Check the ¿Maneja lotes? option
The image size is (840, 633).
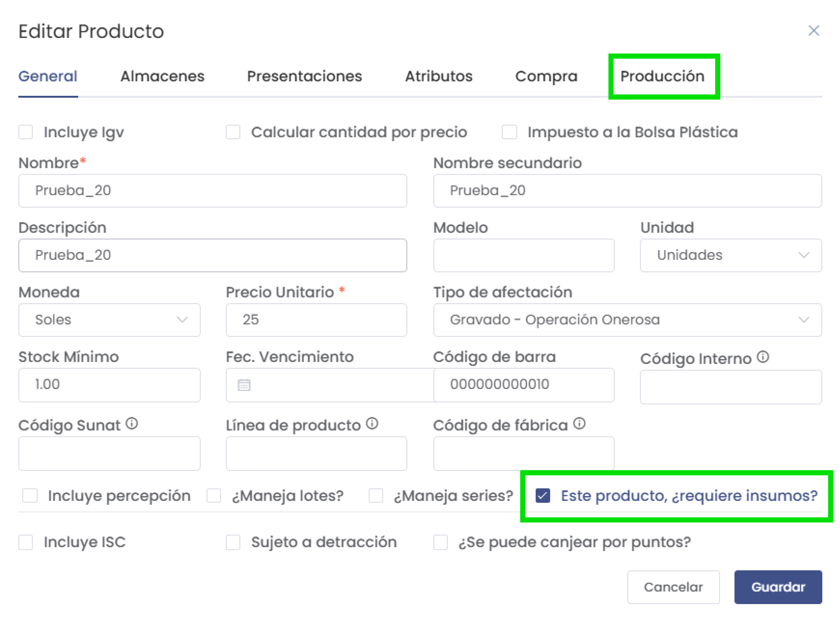pos(214,495)
